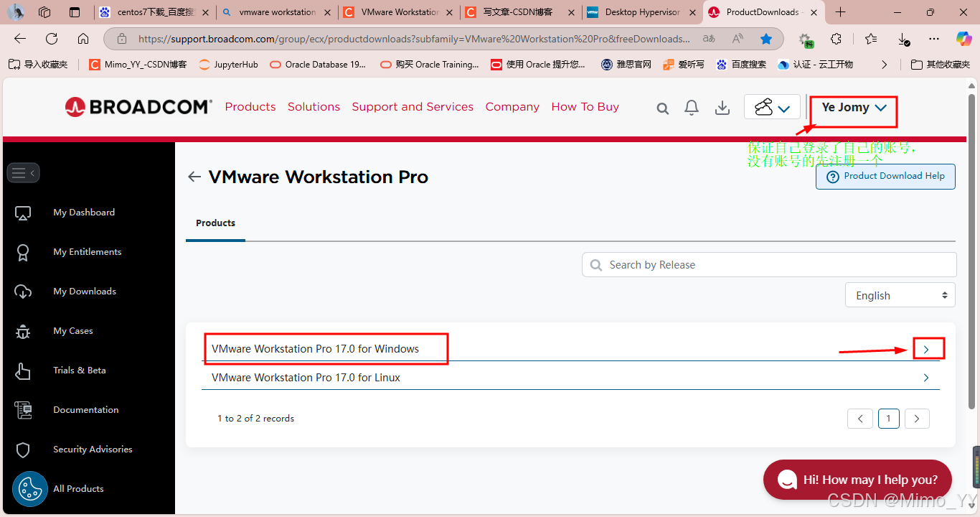Expand the Ye Jomy account menu

854,108
